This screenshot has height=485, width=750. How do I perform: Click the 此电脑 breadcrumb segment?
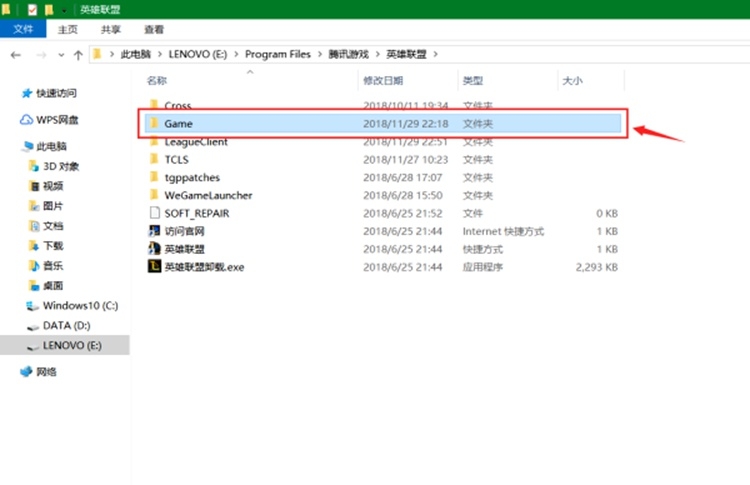click(135, 54)
